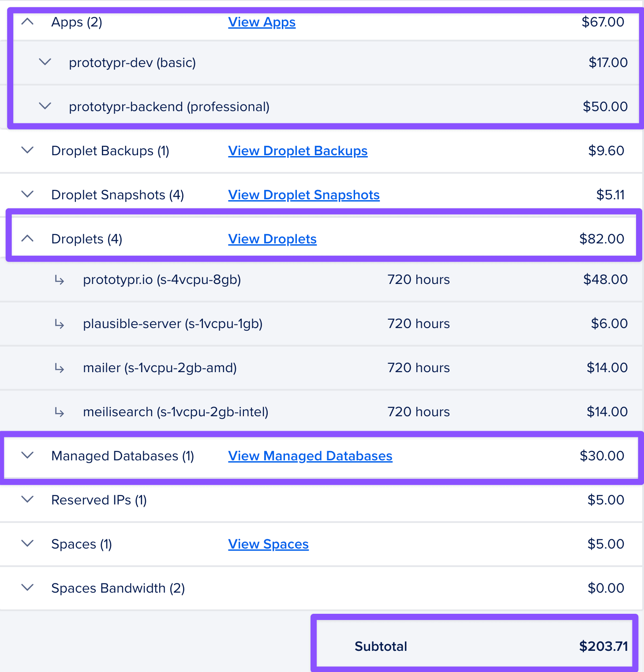Click View Droplet Backups
The image size is (644, 672).
(298, 151)
